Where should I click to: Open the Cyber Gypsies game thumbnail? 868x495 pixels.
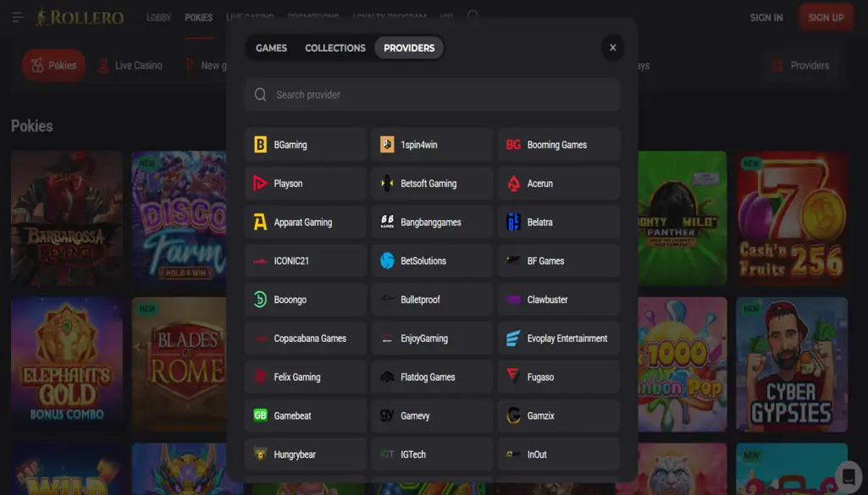tap(791, 364)
